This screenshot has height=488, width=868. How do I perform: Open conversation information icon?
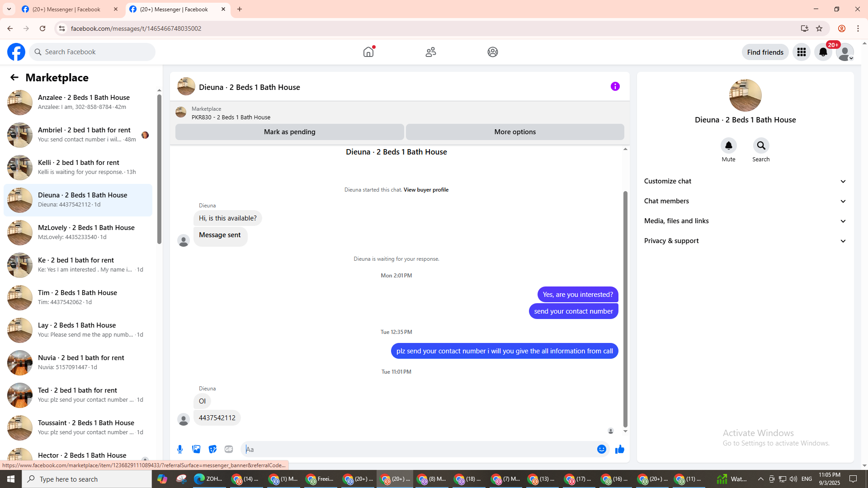pos(615,86)
